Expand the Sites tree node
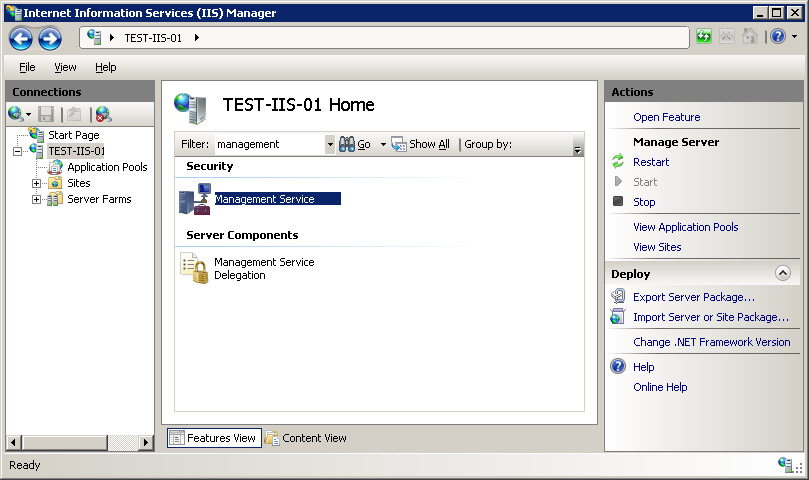Image resolution: width=809 pixels, height=480 pixels. click(x=36, y=183)
